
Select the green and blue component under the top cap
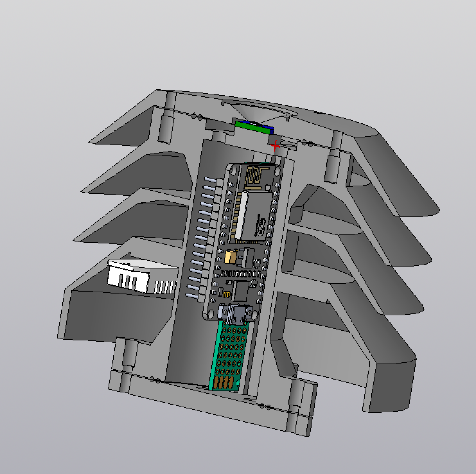254,127
